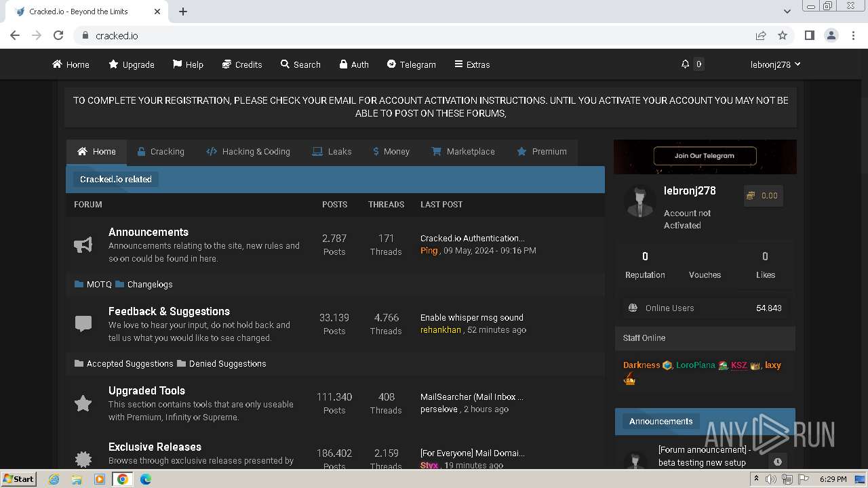Open the MailSearcher last post thread
The image size is (868, 488).
(x=471, y=396)
